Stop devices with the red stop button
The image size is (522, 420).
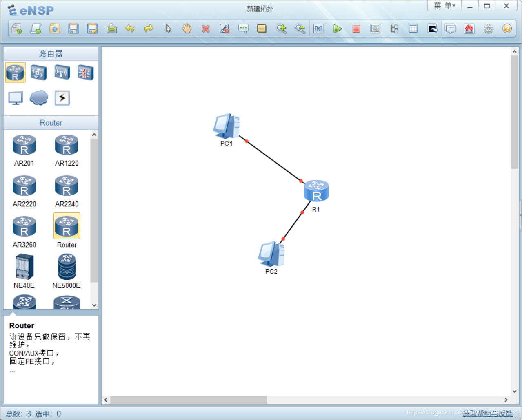click(x=356, y=29)
